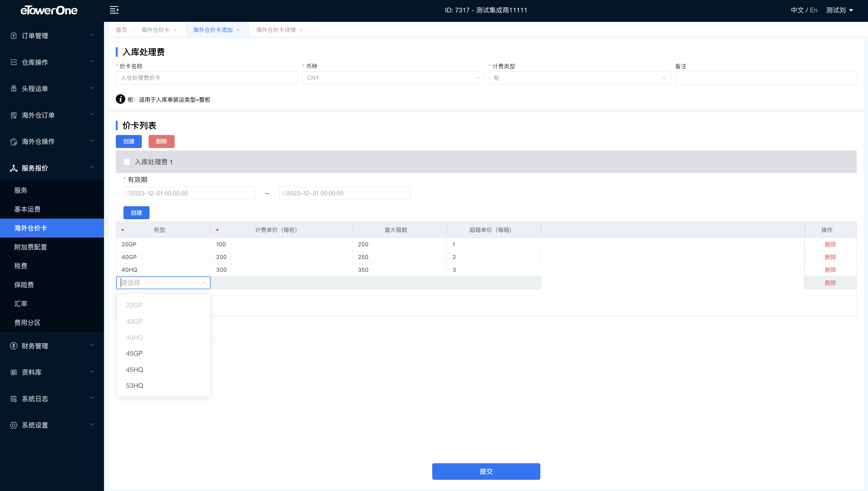Switch to the 海外仓价卡详情 tab

[x=276, y=30]
